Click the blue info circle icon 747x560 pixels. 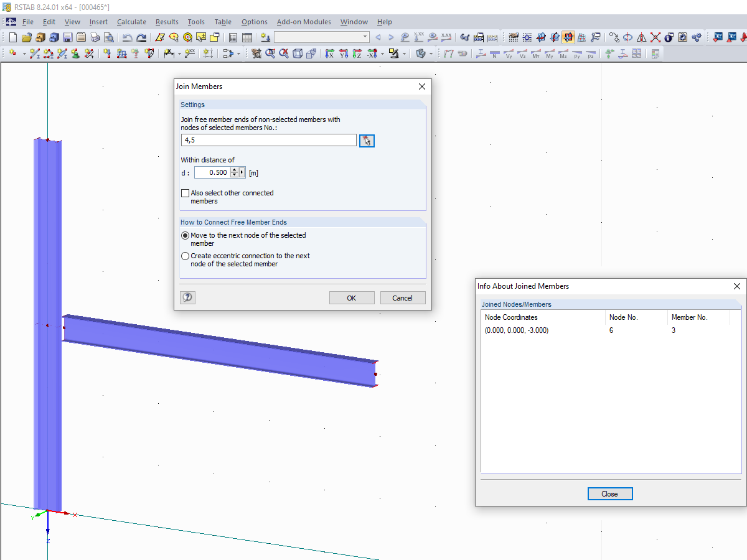click(669, 37)
